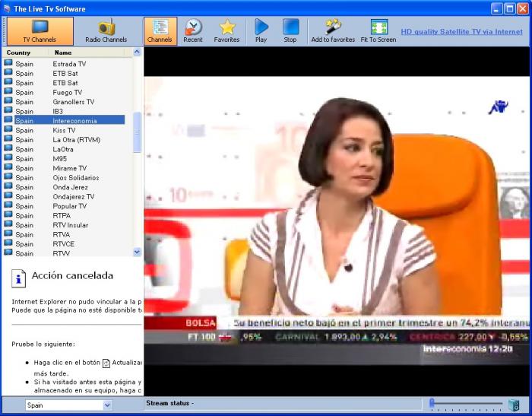
Task: Click channel list scroll-up arrow
Action: coord(137,52)
